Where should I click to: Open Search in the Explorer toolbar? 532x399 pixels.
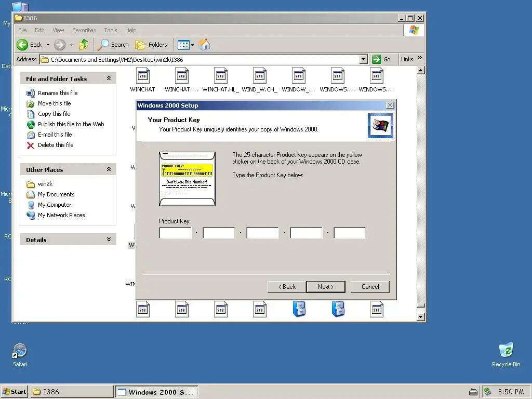click(113, 45)
